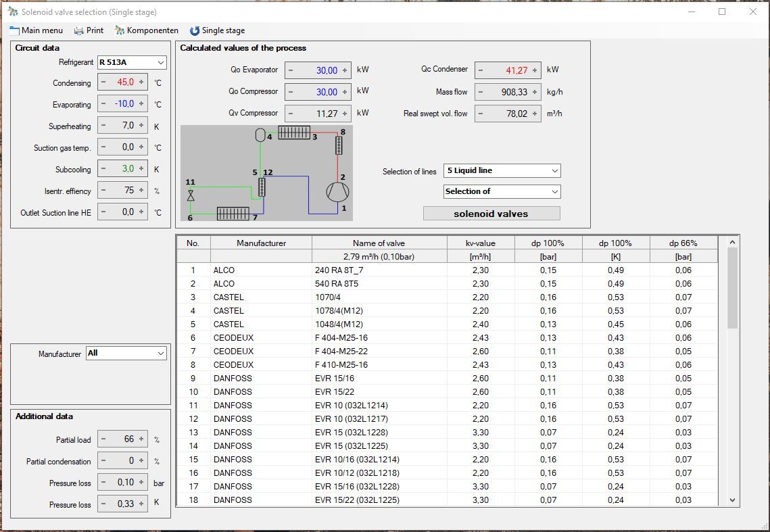Image resolution: width=770 pixels, height=532 pixels.
Task: Click the table vertical scrollbar thumb
Action: tap(732, 288)
